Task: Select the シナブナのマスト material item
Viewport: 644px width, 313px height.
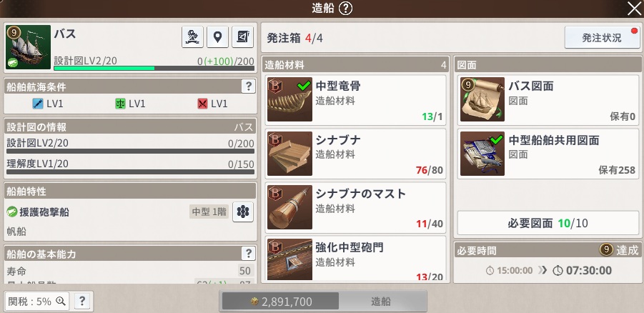Action: coord(355,207)
